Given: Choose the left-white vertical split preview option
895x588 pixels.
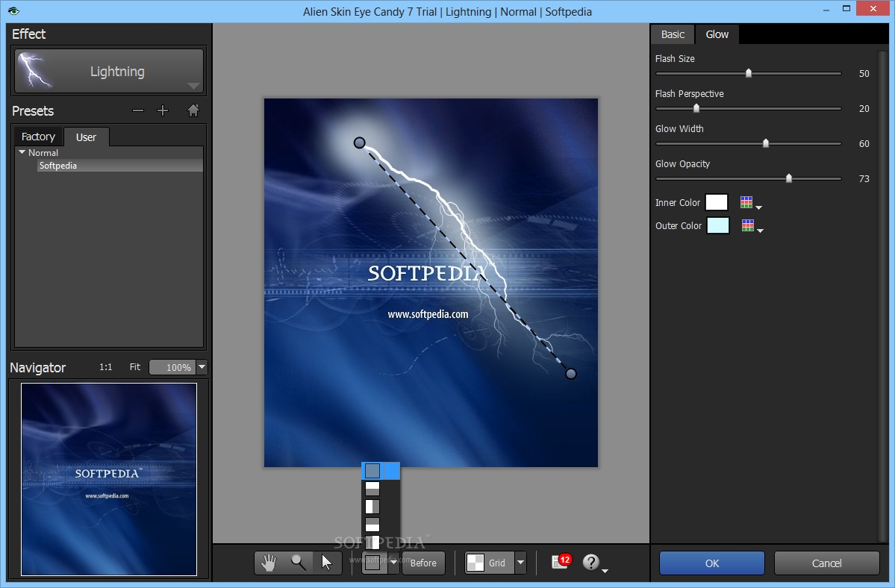Looking at the screenshot, I should click(372, 507).
